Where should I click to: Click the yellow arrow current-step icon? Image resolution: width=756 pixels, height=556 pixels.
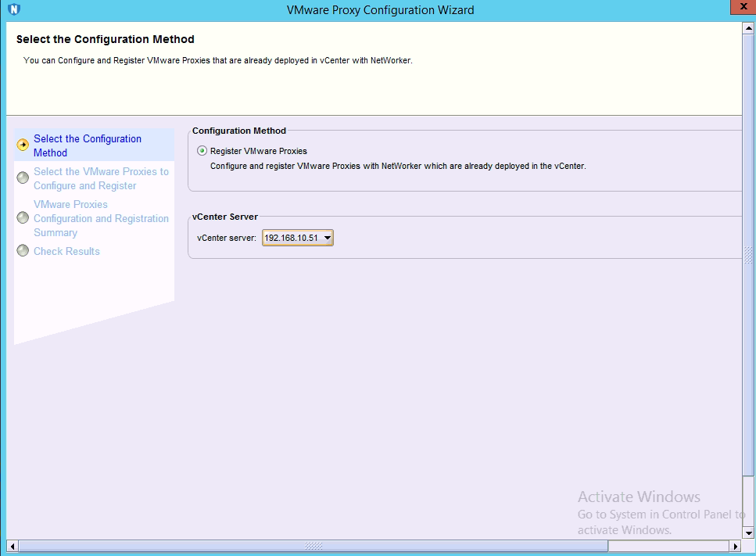tap(23, 145)
